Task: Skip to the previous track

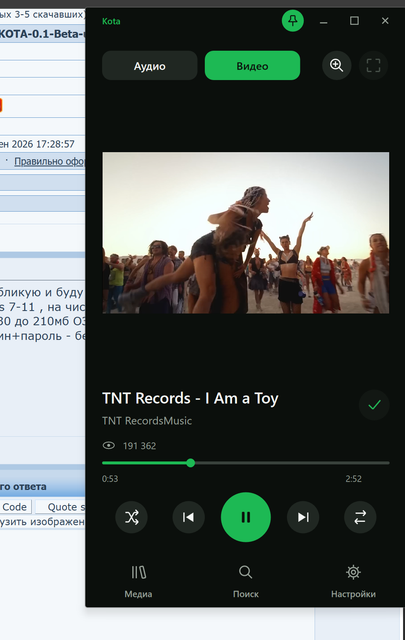Action: pos(189,517)
